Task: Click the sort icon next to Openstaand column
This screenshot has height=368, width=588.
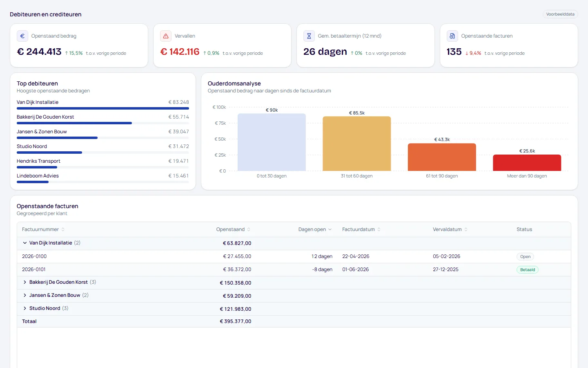Action: coord(249,229)
